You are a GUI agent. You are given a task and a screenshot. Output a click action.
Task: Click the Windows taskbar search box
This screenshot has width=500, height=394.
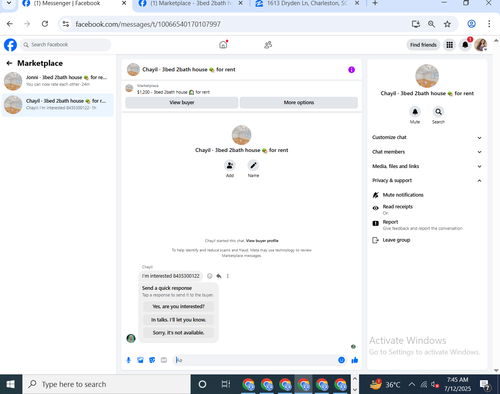106,384
